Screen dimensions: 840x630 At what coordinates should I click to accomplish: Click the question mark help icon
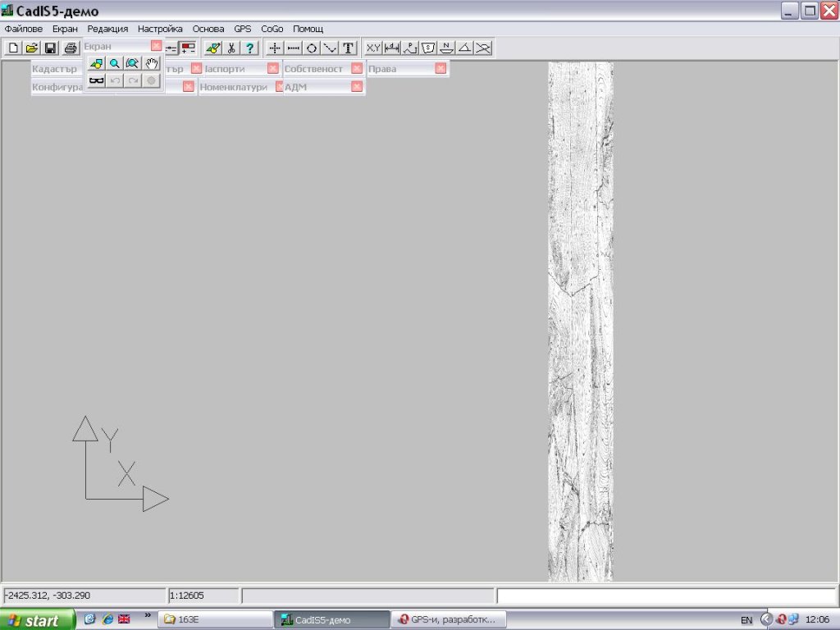pos(249,48)
